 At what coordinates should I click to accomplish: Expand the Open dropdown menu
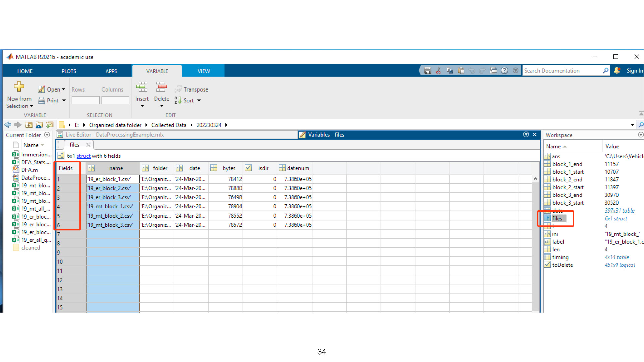(x=63, y=89)
